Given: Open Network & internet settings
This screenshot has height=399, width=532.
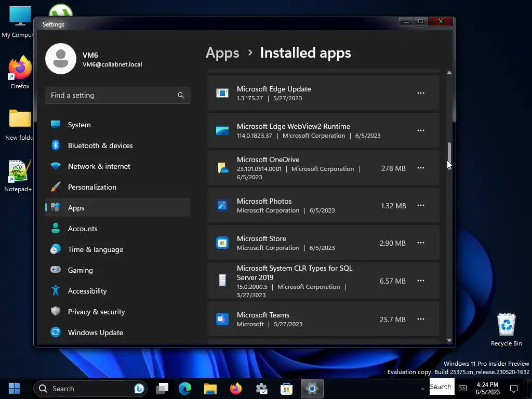Looking at the screenshot, I should point(118,166).
